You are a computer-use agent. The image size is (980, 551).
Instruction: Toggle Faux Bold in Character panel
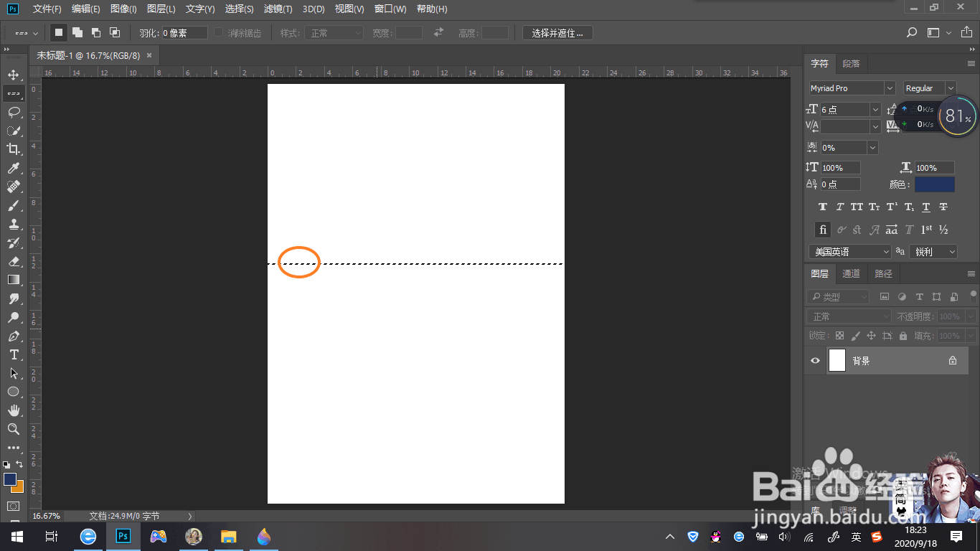pos(823,207)
